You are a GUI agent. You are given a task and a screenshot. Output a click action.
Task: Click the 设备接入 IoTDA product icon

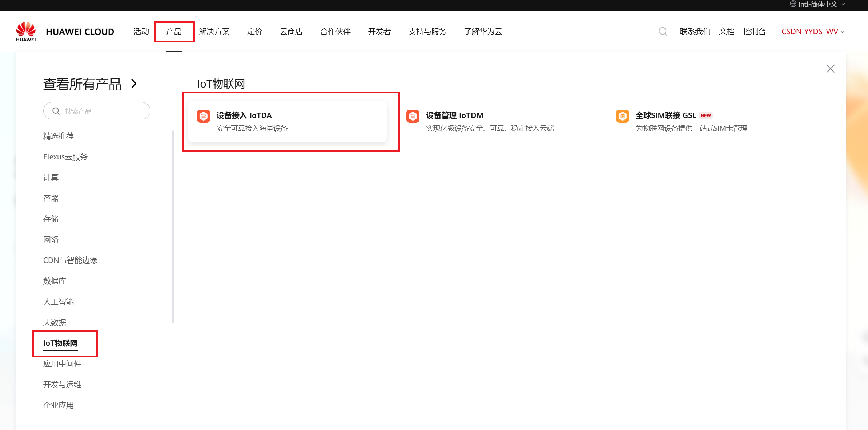tap(204, 116)
